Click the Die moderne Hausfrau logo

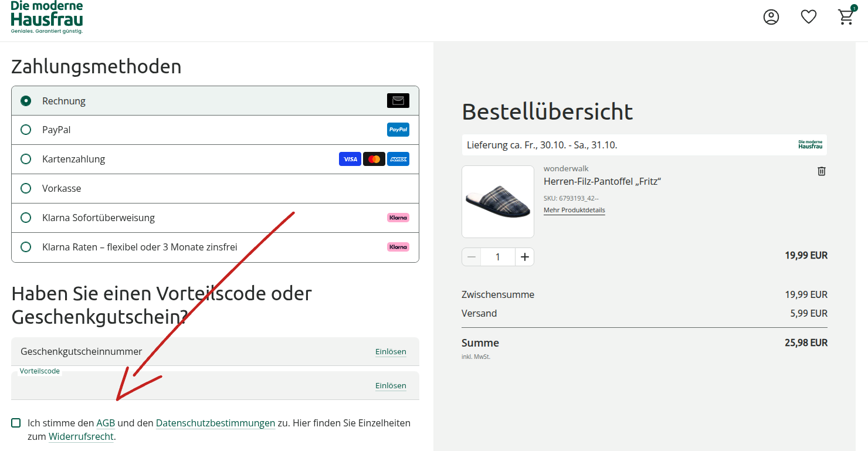47,17
